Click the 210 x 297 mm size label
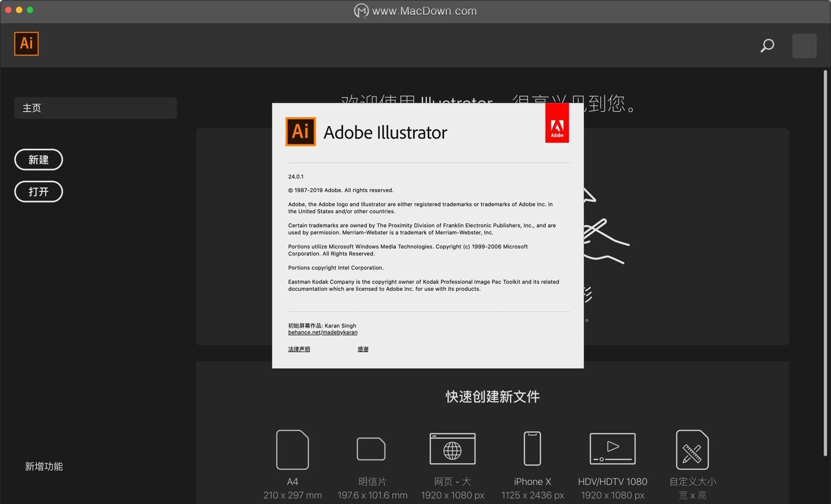Viewport: 831px width, 504px height. tap(293, 495)
